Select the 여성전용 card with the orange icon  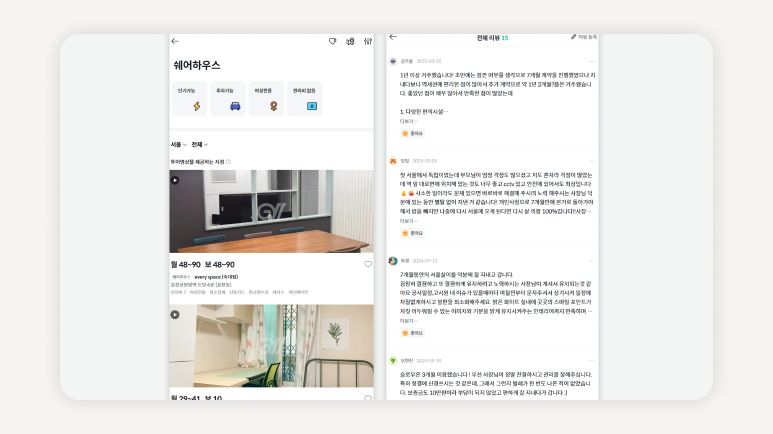(266, 99)
